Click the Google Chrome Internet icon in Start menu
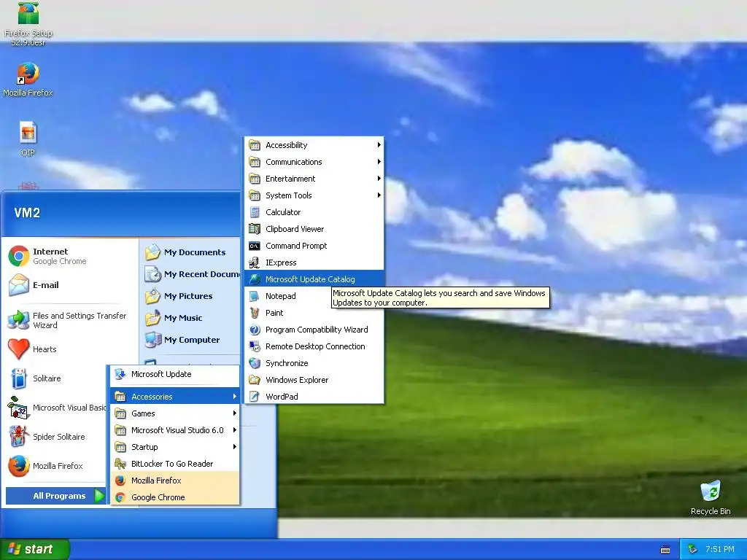The width and height of the screenshot is (747, 560). tap(18, 256)
